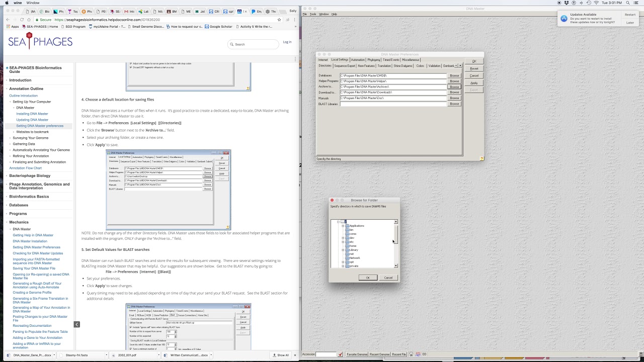Select the Validation sub-tab
This screenshot has height=362, width=644.
(x=434, y=66)
